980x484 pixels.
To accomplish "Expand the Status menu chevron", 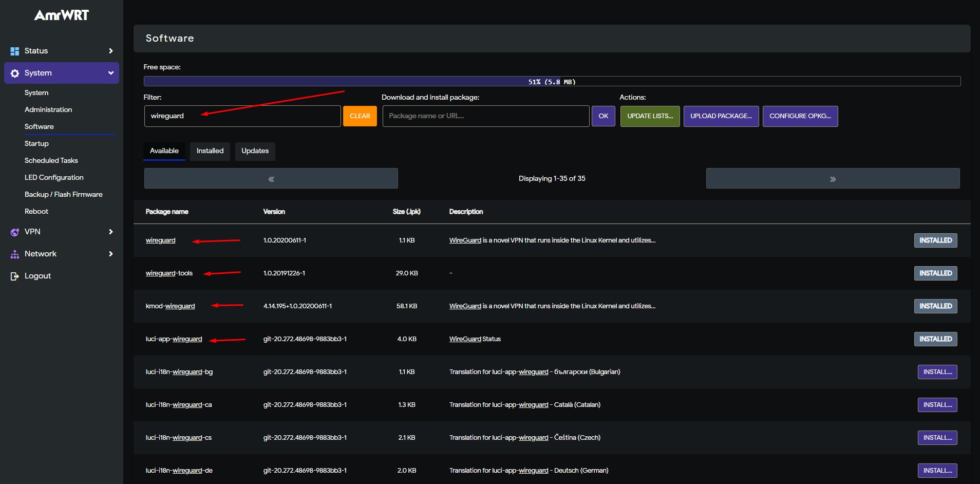I will coord(110,51).
